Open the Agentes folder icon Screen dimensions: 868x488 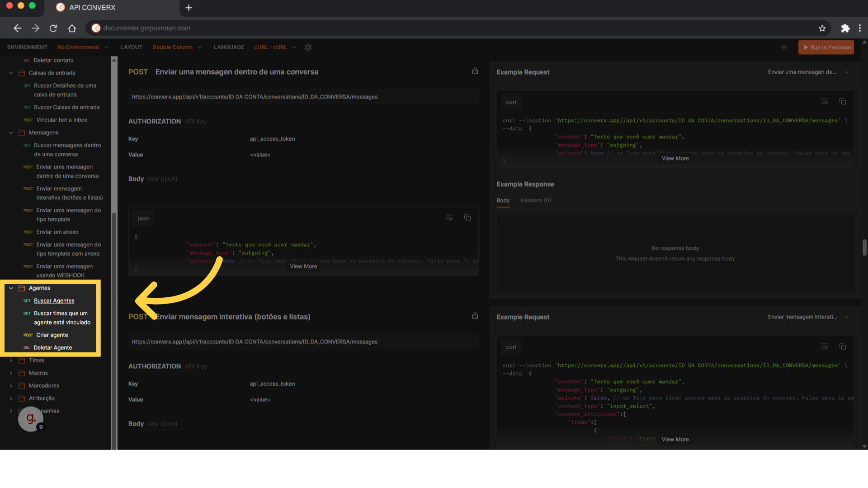pyautogui.click(x=22, y=288)
